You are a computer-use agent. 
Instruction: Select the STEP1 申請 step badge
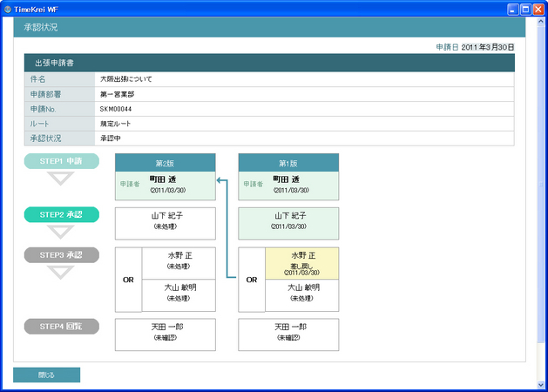(62, 161)
